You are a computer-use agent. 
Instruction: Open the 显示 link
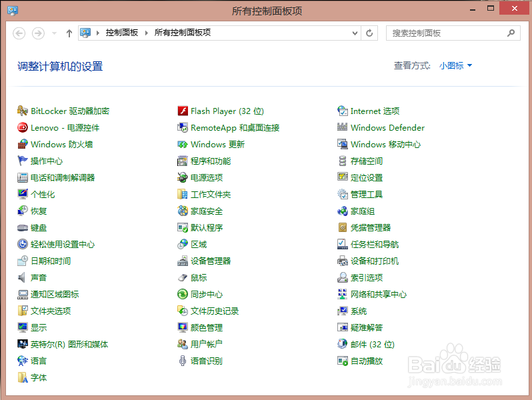pos(39,328)
